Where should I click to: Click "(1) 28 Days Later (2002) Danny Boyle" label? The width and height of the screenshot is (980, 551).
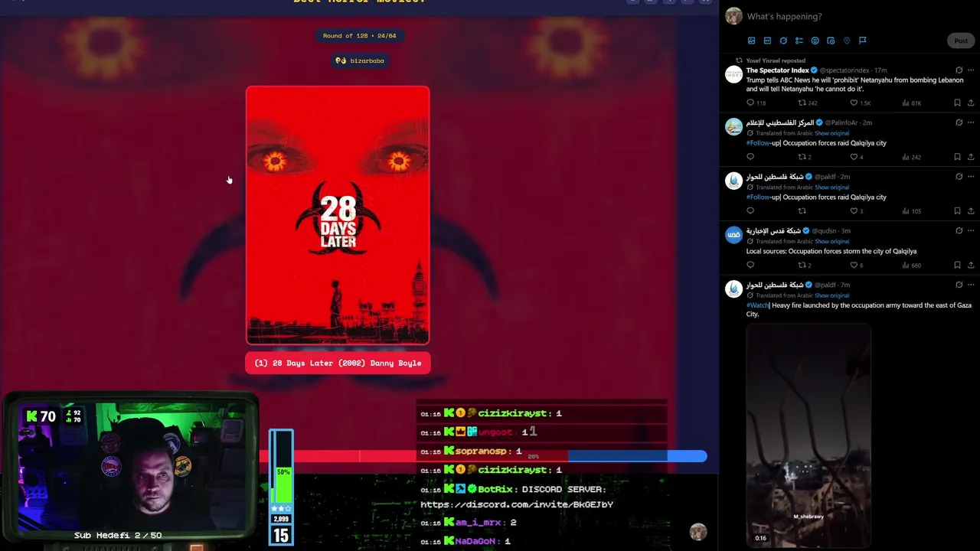tap(338, 363)
